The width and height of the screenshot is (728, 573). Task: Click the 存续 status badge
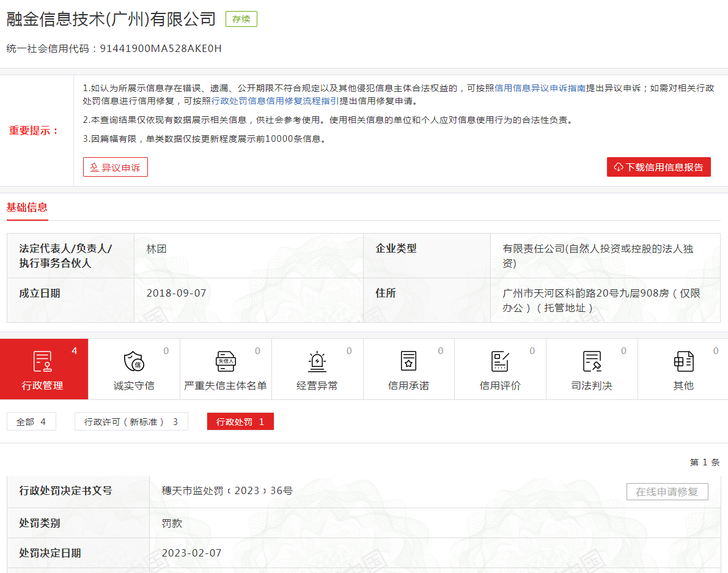point(241,19)
